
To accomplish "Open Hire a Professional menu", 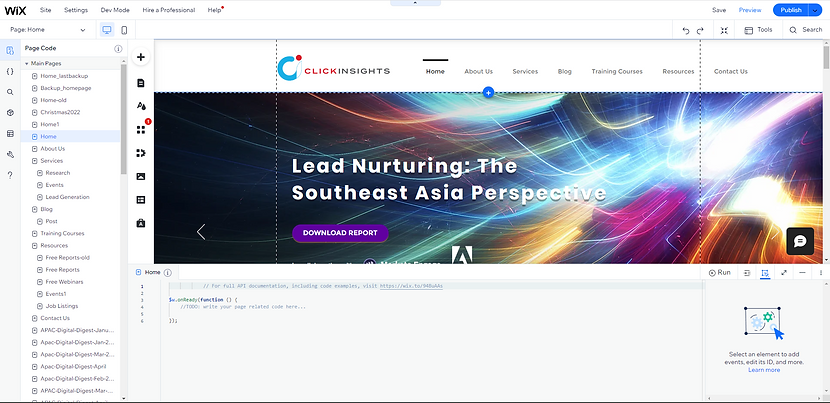I will point(168,10).
